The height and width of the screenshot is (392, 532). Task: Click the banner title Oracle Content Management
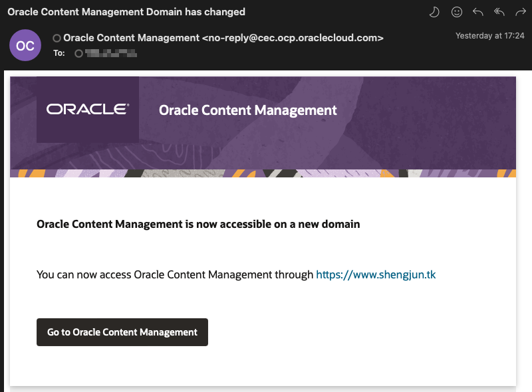[x=247, y=110]
